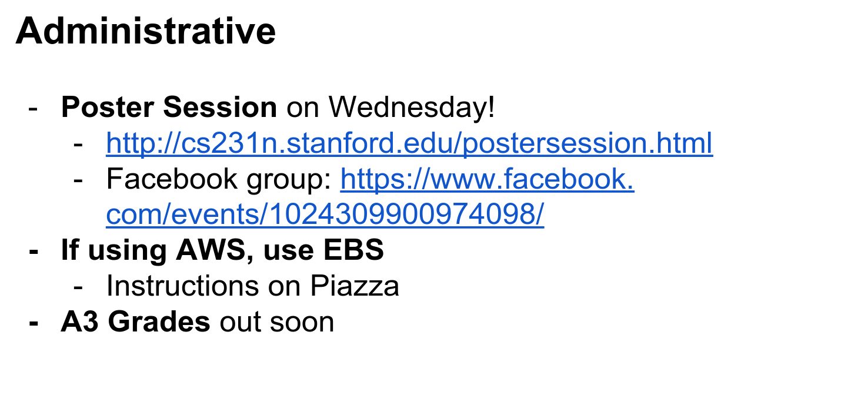This screenshot has width=868, height=402.
Task: Open the cs231n postersession.html link
Action: coord(409,143)
